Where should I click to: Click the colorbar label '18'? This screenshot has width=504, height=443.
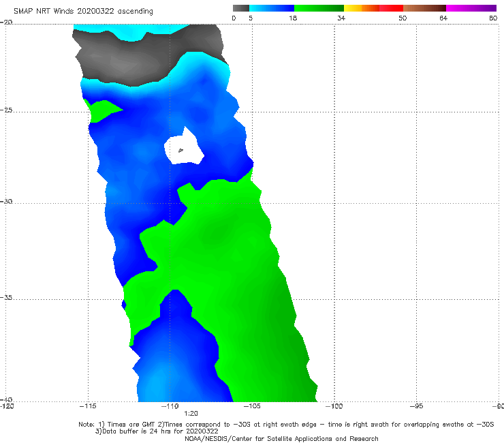point(293,18)
